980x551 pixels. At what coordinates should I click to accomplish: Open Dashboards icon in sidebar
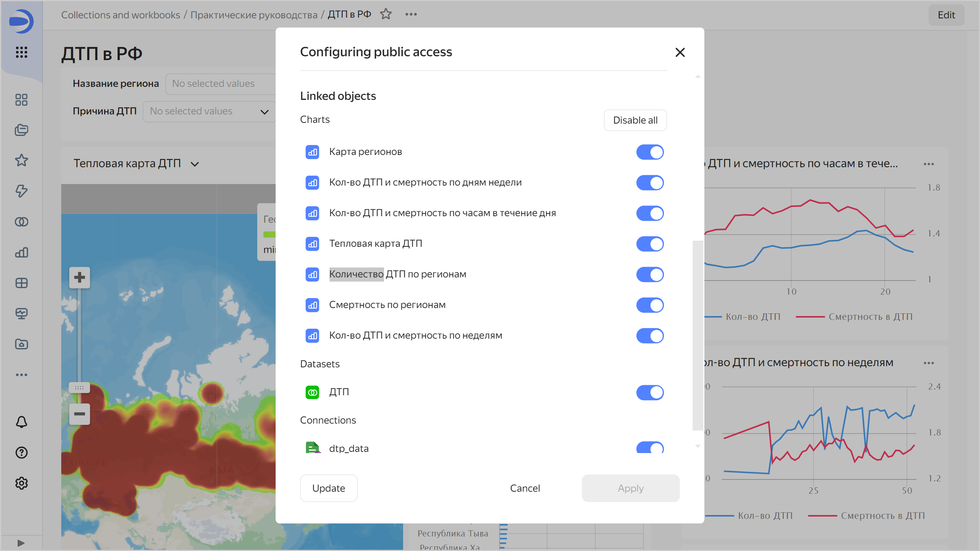point(21,283)
